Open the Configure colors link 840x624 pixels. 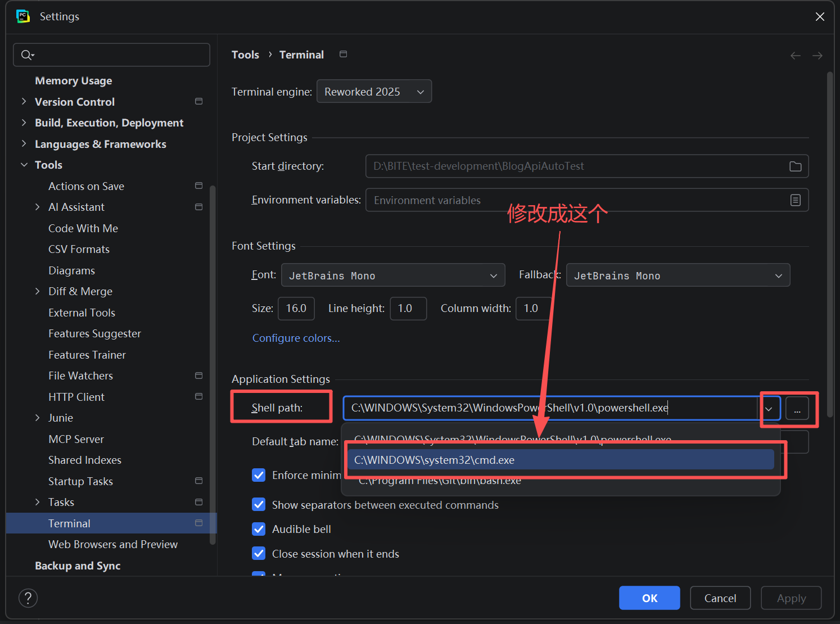click(296, 338)
